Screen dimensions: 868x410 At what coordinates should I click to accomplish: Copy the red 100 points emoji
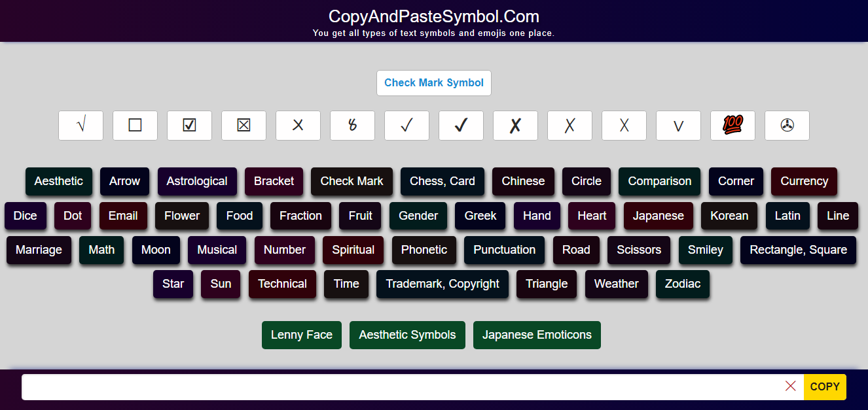(x=732, y=126)
